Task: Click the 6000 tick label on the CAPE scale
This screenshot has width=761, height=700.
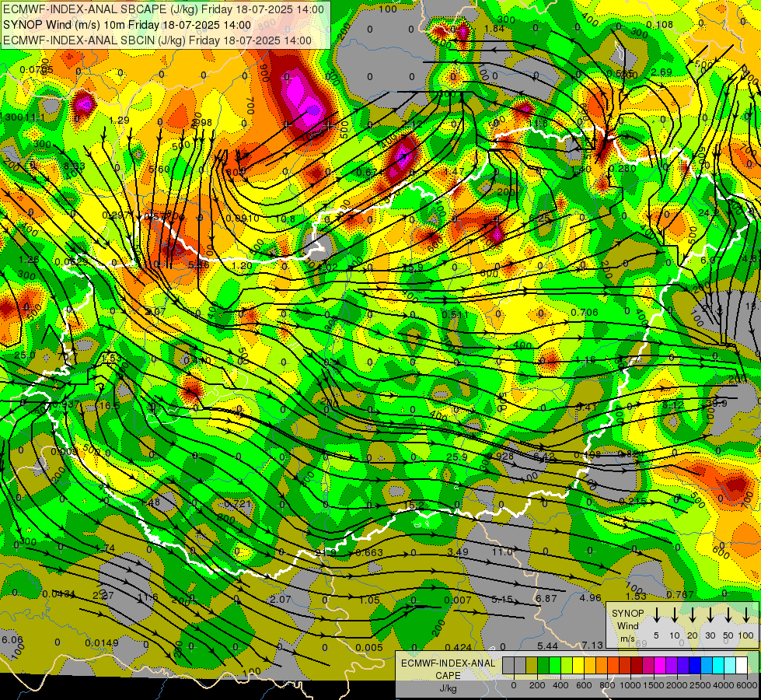Action: point(747,685)
